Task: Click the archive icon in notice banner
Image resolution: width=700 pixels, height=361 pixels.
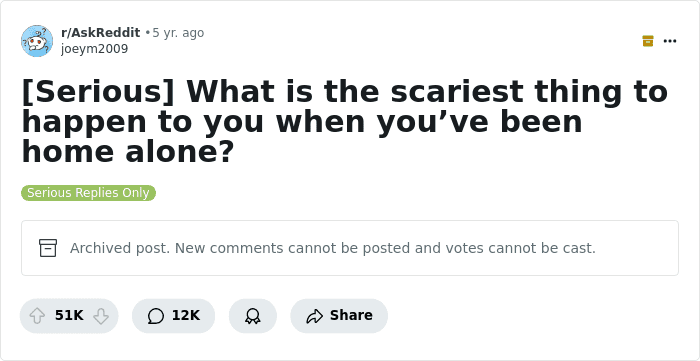Action: [x=48, y=248]
